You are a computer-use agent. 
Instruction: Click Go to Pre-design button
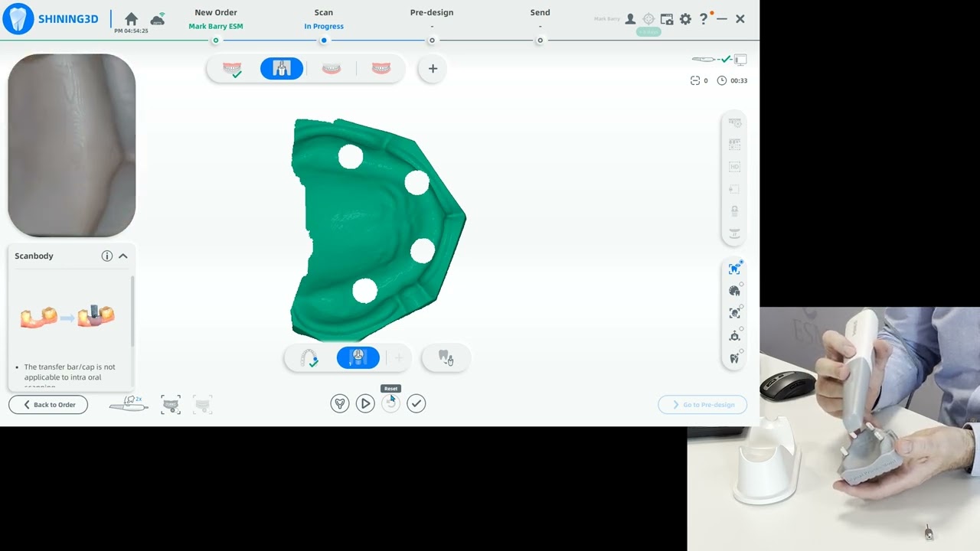pyautogui.click(x=703, y=405)
